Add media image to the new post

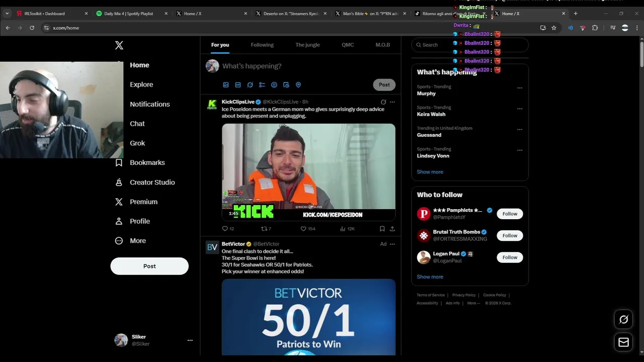[226, 85]
